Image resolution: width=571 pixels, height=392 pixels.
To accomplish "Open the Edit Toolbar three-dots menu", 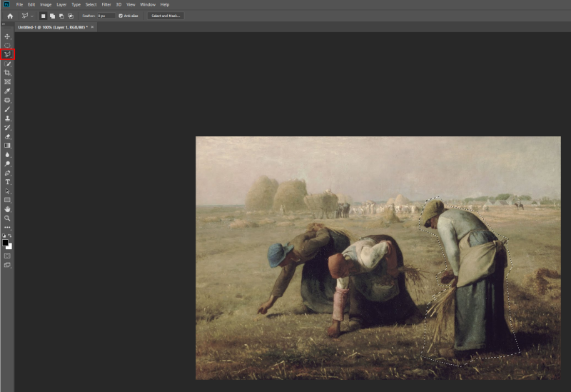I will (x=7, y=227).
